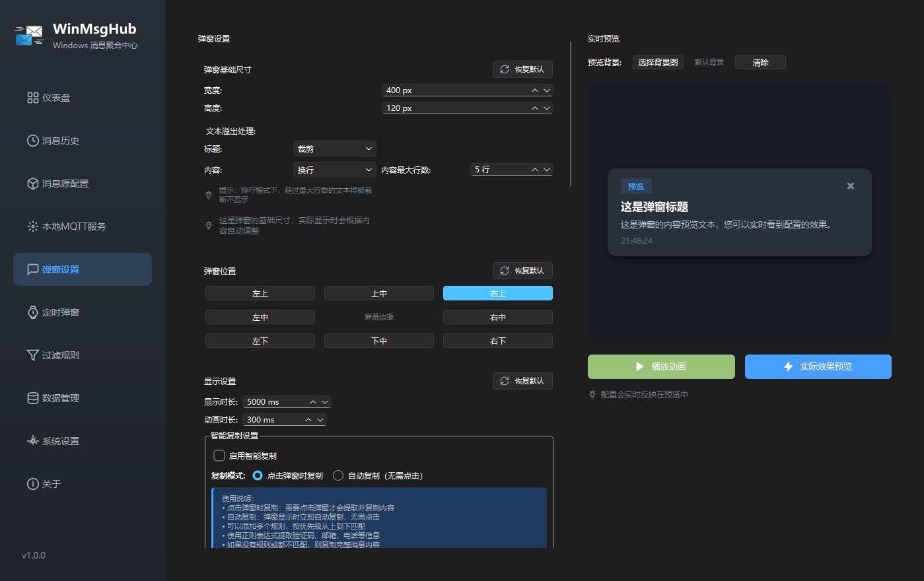Open 消息历史 from the sidebar
Screen dimensions: 924x581
[82, 140]
